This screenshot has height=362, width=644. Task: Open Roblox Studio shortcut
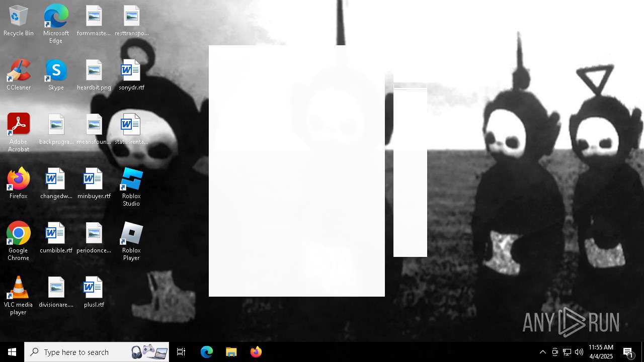click(131, 187)
